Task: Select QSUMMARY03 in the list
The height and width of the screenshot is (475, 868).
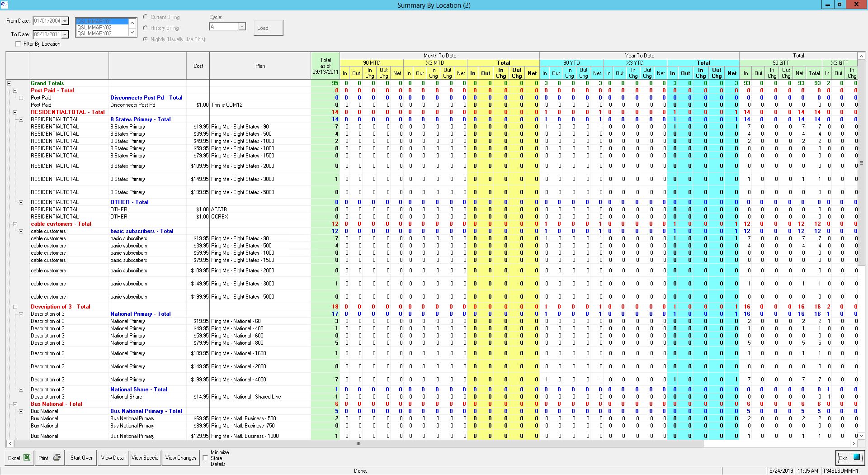Action: tap(102, 33)
